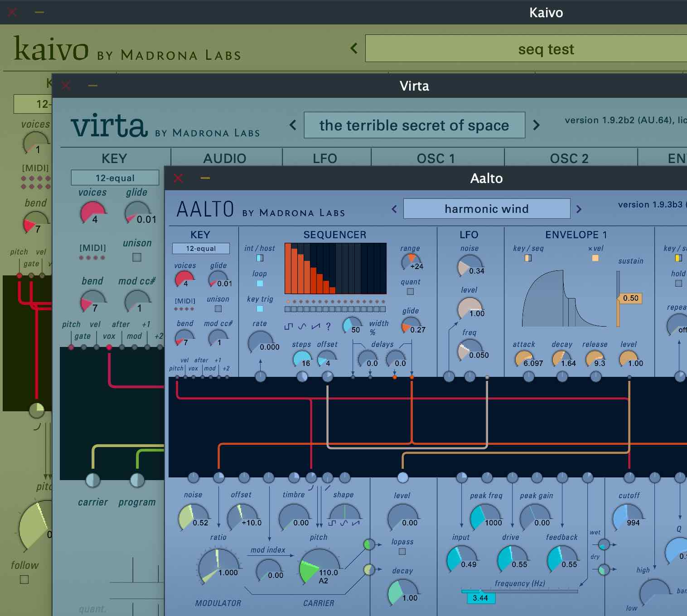Select sawtooth wave in Aalto sequencer

[316, 326]
